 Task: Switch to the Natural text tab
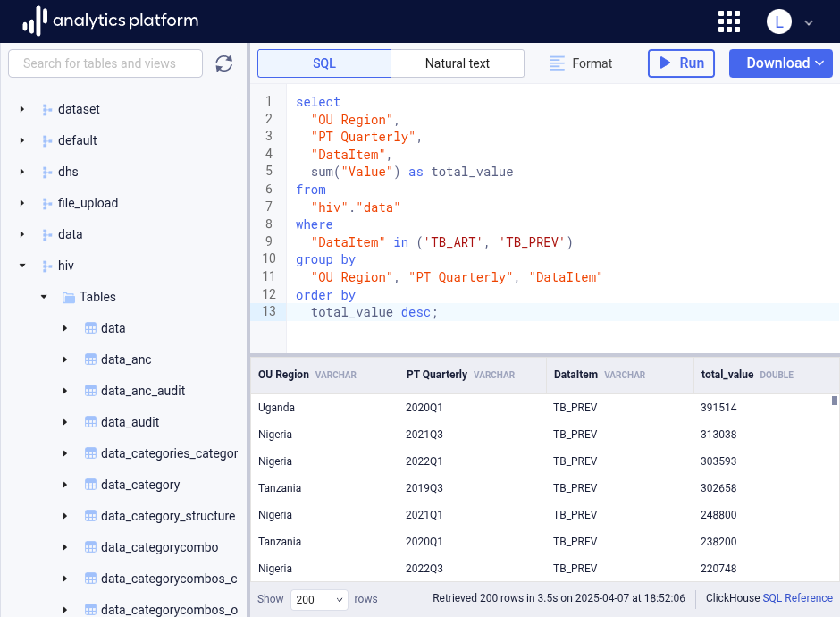coord(458,63)
